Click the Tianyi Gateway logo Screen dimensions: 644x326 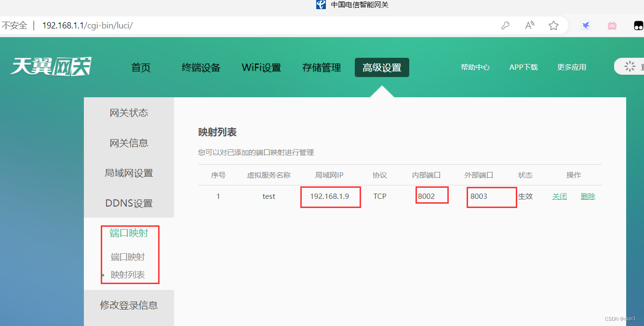coord(51,66)
